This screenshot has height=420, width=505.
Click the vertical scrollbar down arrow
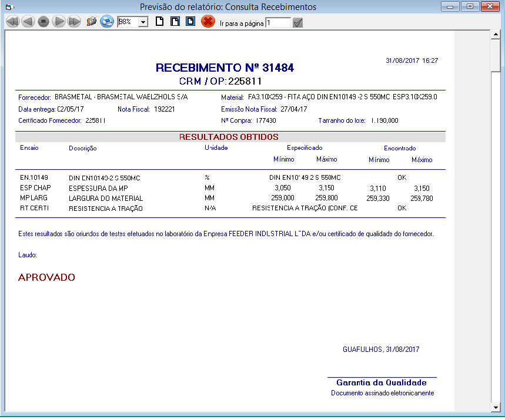pyautogui.click(x=496, y=408)
